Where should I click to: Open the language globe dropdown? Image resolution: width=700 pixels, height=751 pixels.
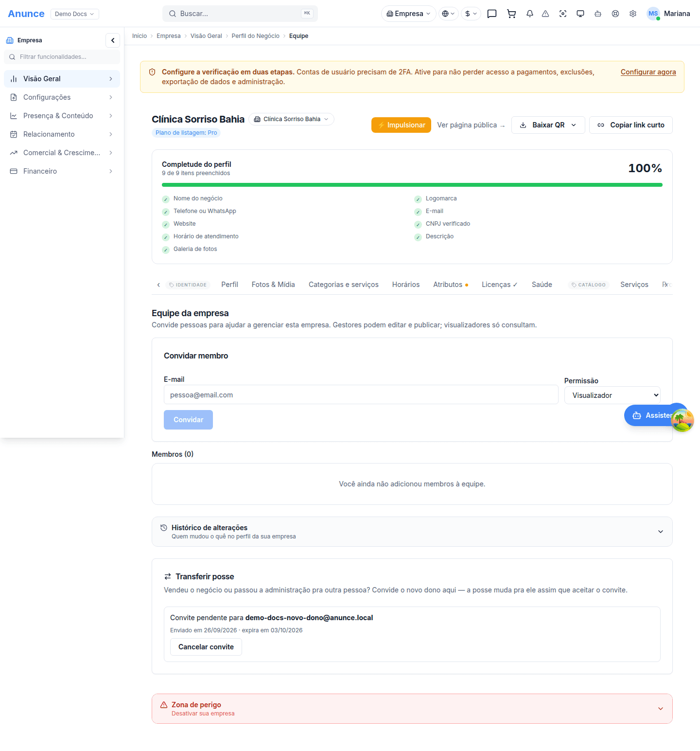[x=449, y=14]
